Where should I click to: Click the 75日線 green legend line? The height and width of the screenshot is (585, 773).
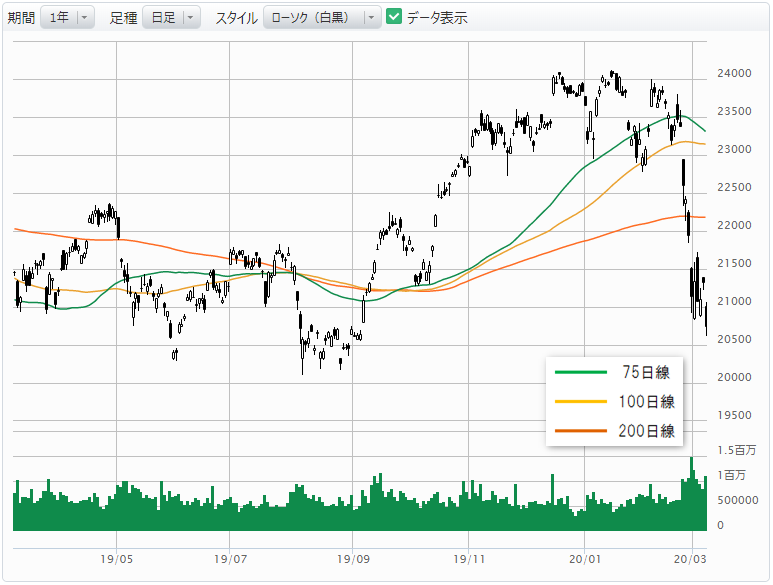pos(581,373)
